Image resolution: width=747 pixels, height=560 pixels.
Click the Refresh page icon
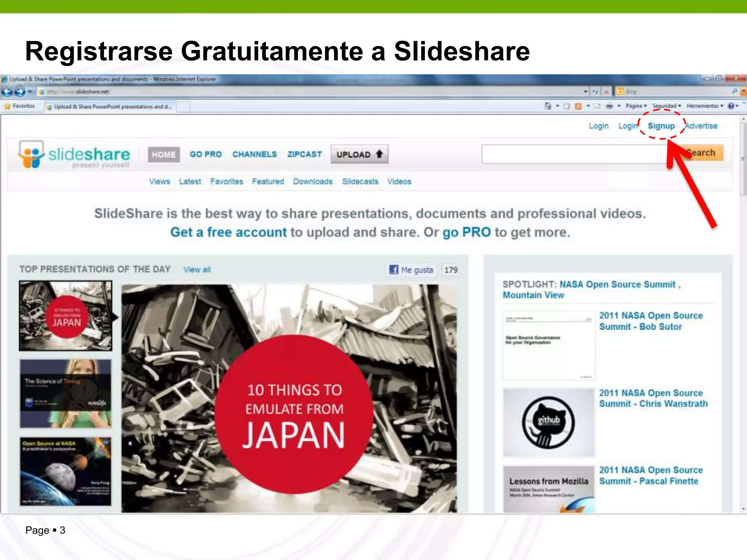[595, 92]
